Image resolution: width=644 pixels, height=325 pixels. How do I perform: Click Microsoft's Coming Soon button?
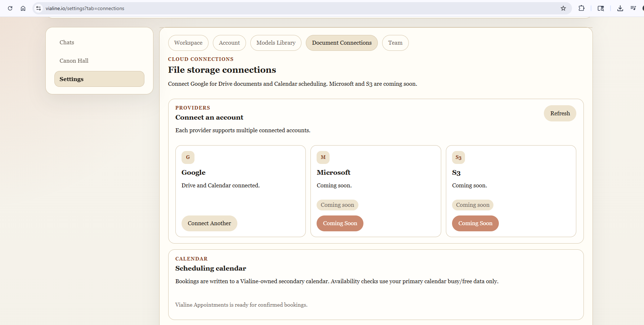[340, 223]
